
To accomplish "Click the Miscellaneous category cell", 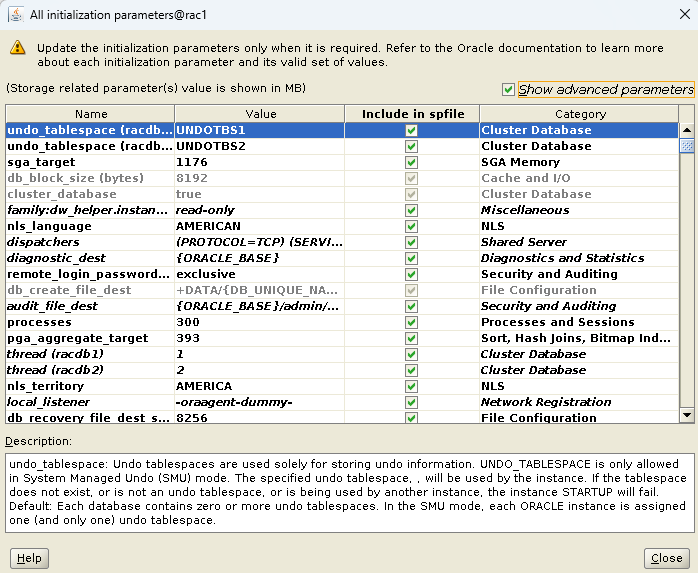I will [x=579, y=211].
